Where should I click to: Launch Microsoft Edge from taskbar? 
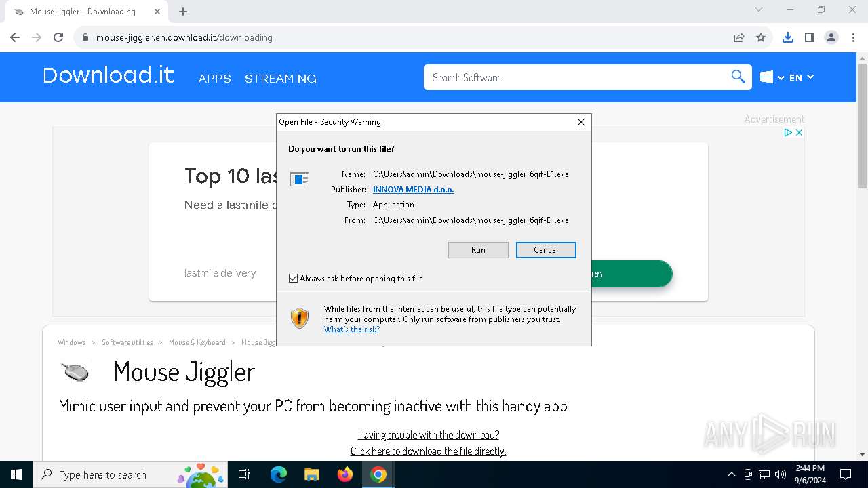[x=279, y=474]
